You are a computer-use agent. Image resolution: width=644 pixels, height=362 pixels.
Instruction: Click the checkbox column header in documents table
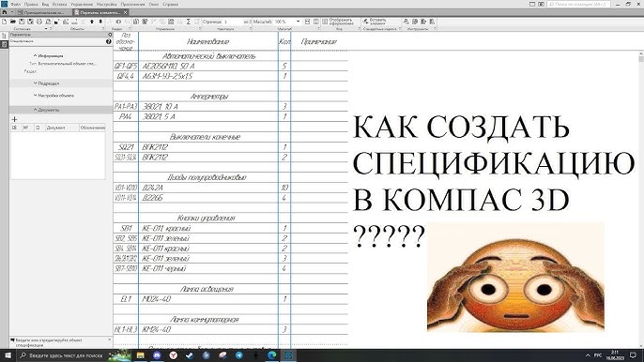[38, 128]
